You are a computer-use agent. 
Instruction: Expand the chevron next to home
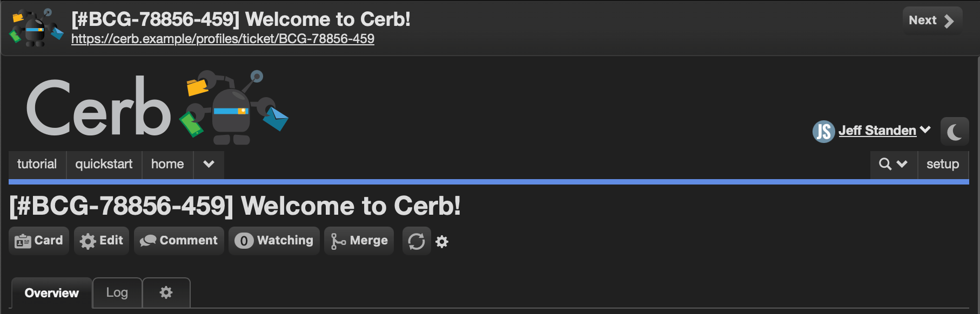pyautogui.click(x=209, y=164)
